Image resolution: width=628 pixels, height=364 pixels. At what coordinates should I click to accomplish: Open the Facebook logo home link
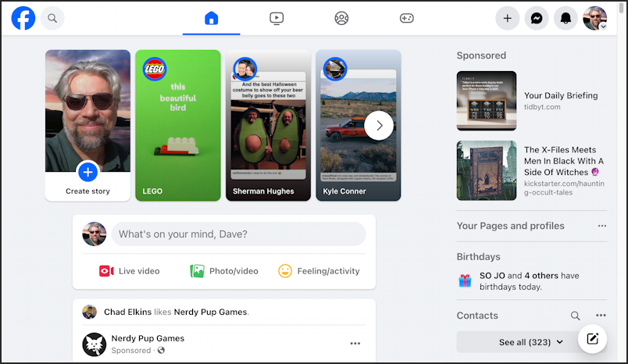[23, 19]
